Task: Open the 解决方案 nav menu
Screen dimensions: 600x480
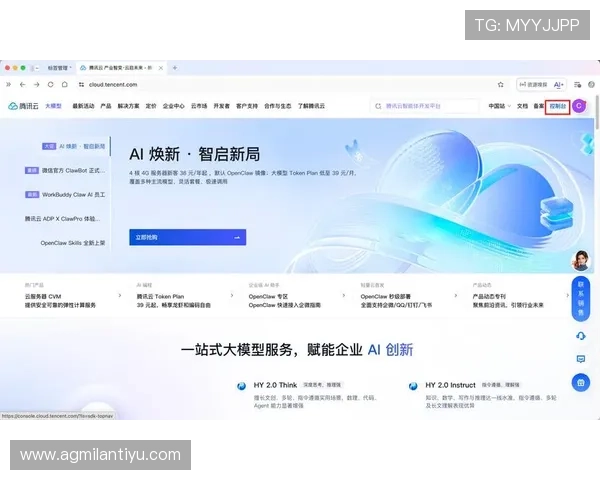Action: [128, 106]
